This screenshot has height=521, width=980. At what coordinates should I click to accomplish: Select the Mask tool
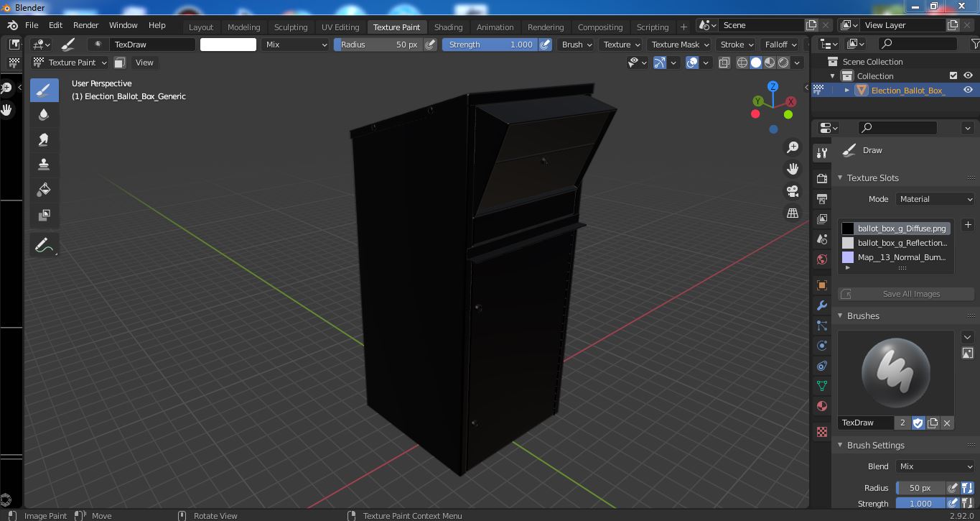pos(44,215)
